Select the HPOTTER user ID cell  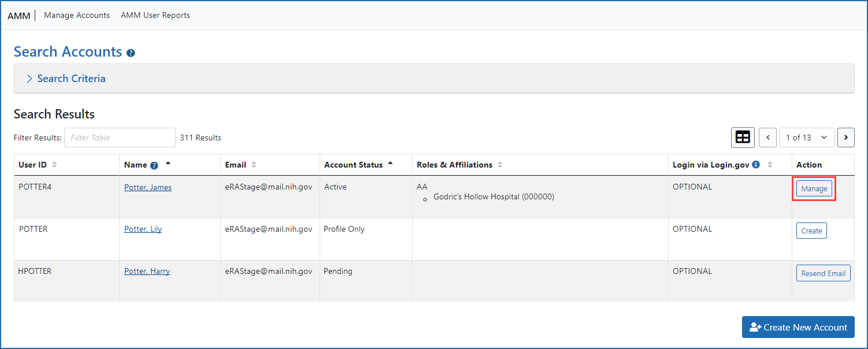tap(35, 271)
